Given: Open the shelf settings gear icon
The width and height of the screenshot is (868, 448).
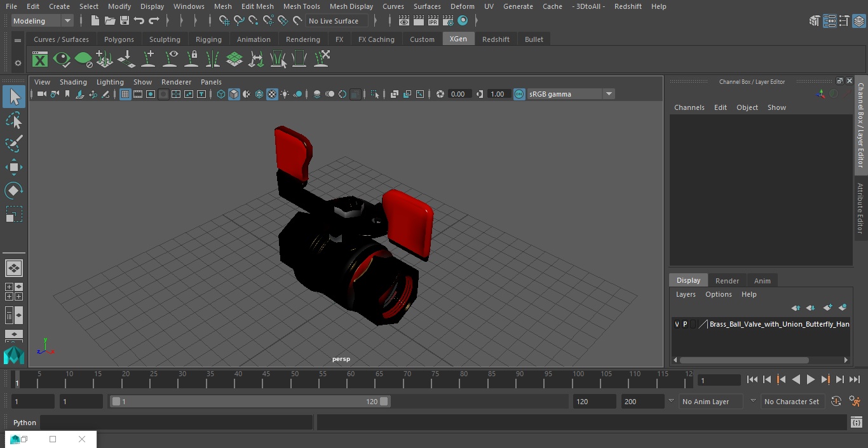Looking at the screenshot, I should pos(18,63).
